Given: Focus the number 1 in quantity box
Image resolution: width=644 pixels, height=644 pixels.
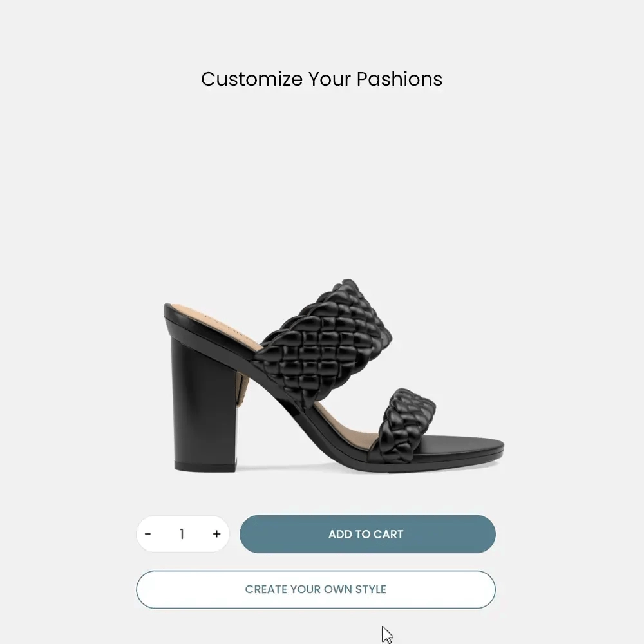Looking at the screenshot, I should [x=182, y=534].
